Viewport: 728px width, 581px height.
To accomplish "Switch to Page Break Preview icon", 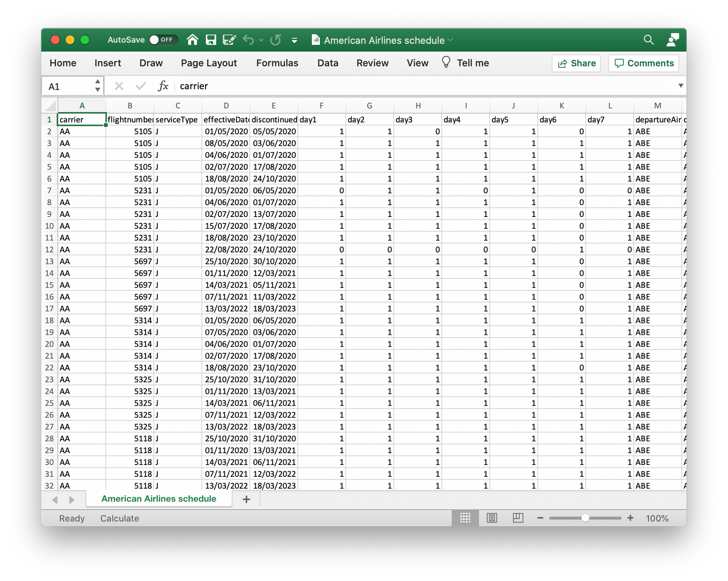I will [x=517, y=518].
